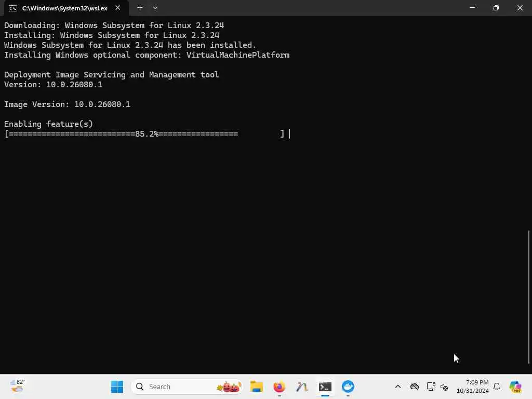Show hidden system tray icons
Viewport: 532px width, 399px height.
click(x=398, y=387)
